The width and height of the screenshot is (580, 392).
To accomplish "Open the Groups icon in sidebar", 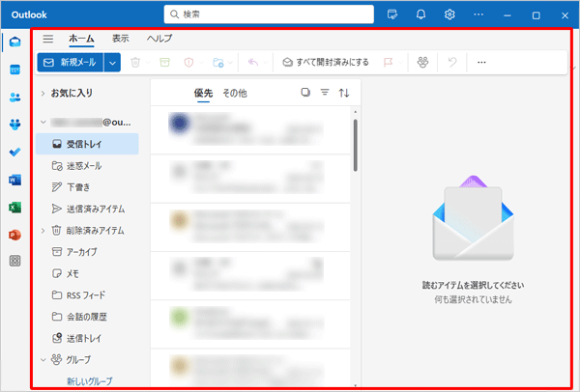I will (14, 125).
